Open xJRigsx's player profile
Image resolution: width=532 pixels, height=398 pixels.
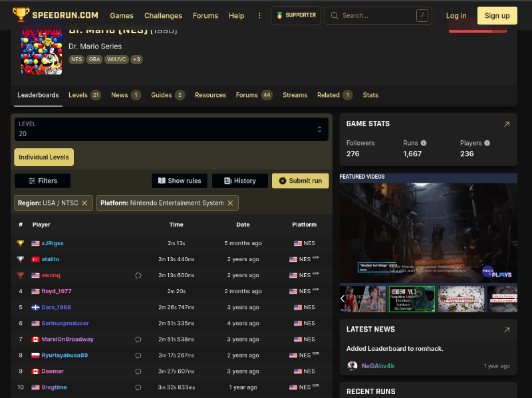tap(53, 243)
